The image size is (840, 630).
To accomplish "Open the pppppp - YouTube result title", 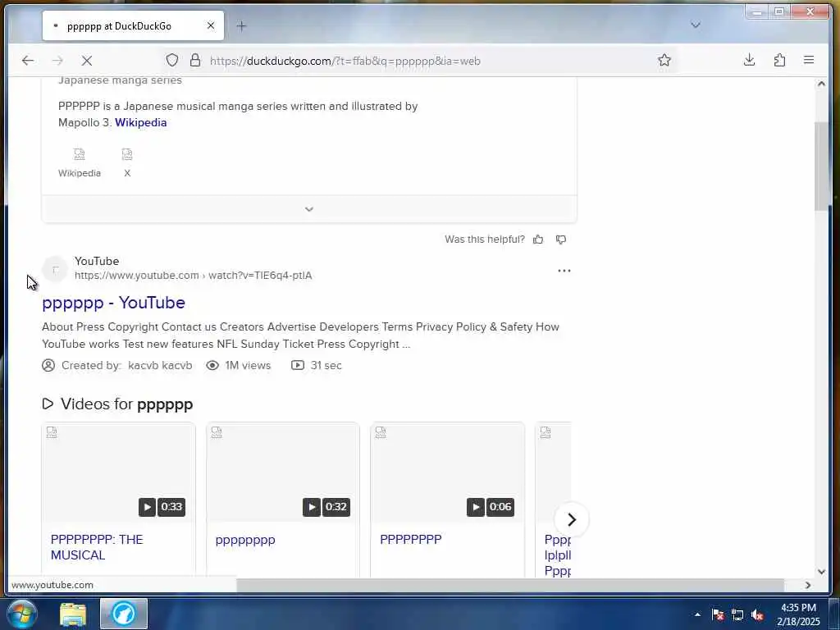I will (113, 303).
